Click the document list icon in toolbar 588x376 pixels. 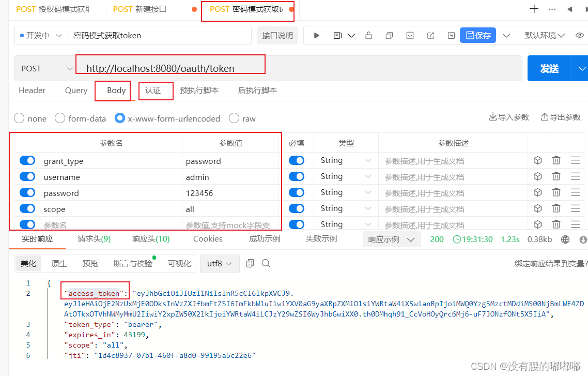(337, 36)
